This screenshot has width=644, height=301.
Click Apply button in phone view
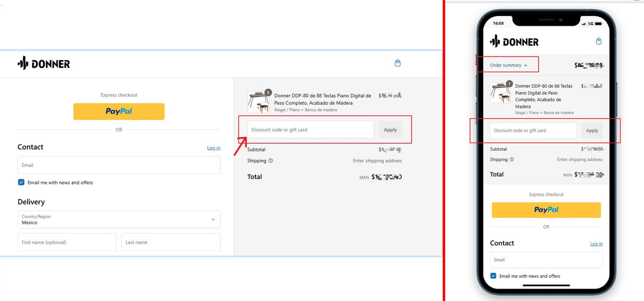click(592, 130)
